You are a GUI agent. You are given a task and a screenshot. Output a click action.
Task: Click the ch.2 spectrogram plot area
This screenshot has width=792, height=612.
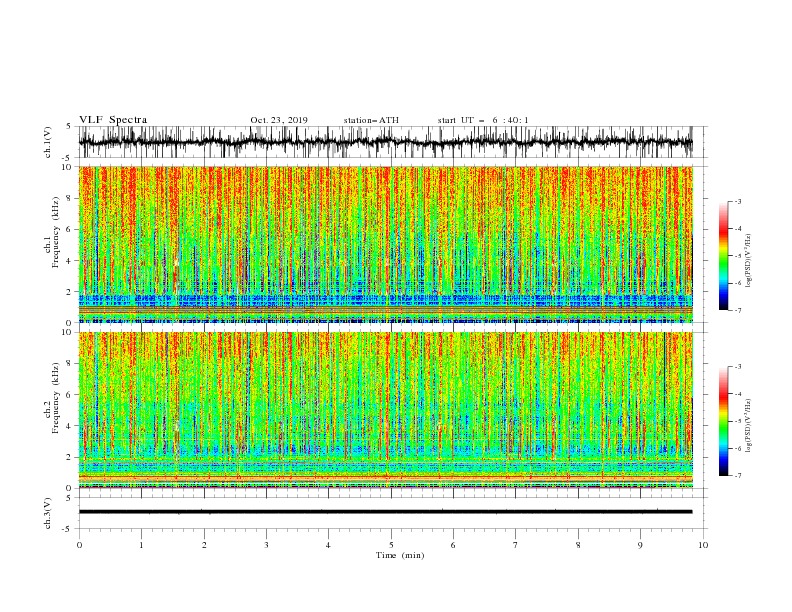(386, 410)
